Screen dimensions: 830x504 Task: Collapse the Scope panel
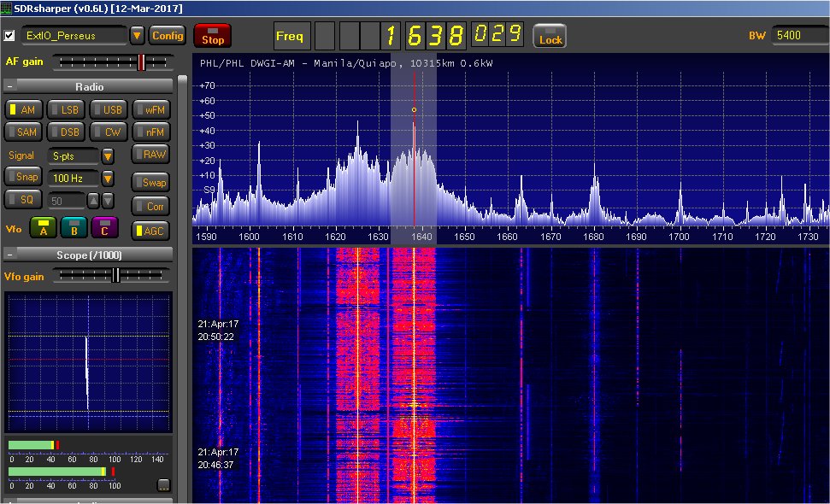click(x=9, y=254)
